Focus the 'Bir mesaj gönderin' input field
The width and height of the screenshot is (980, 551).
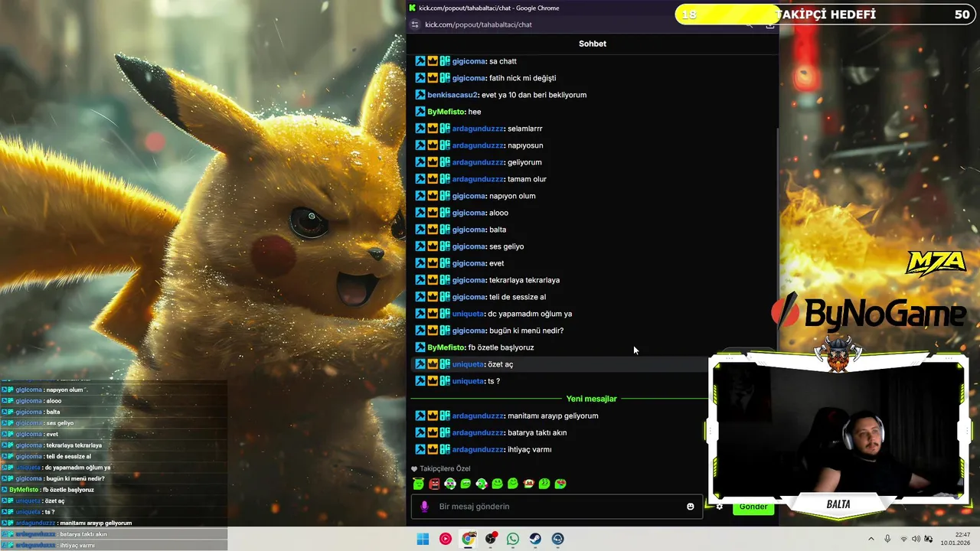(x=557, y=507)
